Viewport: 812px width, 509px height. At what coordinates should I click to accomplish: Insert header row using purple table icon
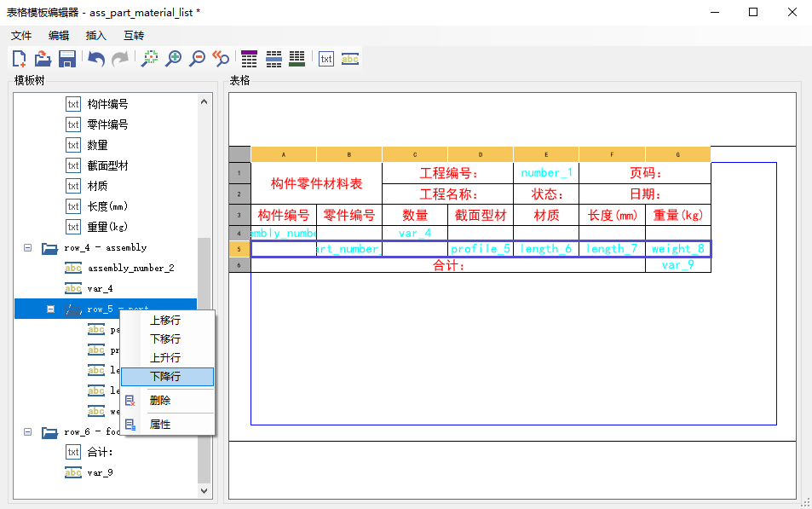pos(249,59)
